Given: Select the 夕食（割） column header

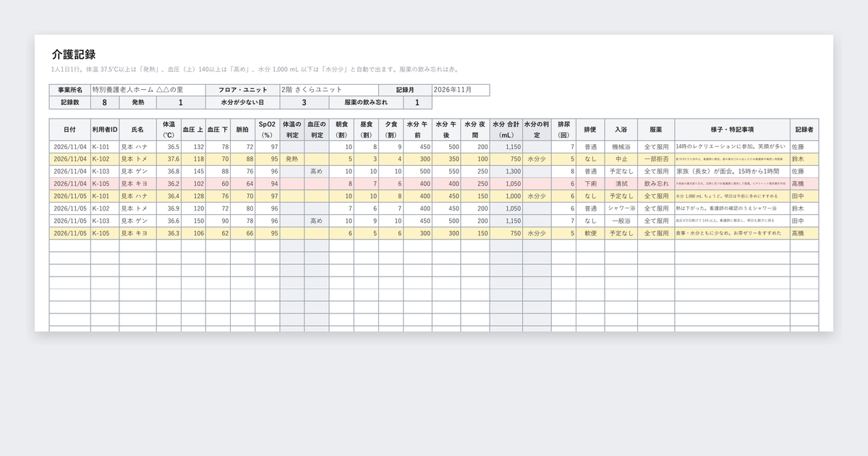Looking at the screenshot, I should pos(391,130).
